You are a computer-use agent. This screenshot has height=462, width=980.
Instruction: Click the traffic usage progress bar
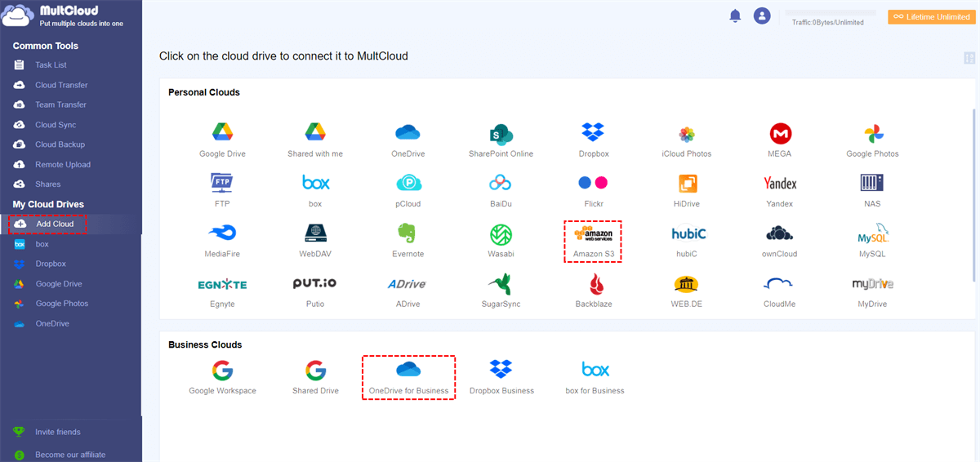point(831,14)
